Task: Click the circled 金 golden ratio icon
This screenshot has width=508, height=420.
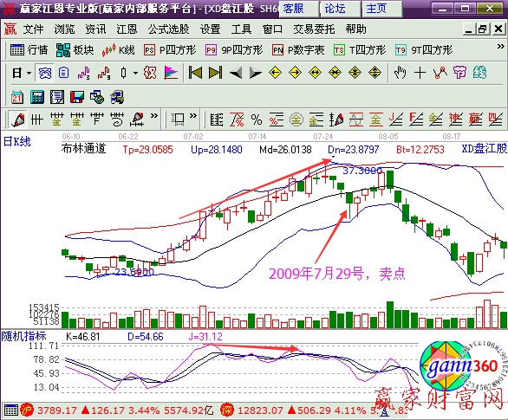Action: 296,120
